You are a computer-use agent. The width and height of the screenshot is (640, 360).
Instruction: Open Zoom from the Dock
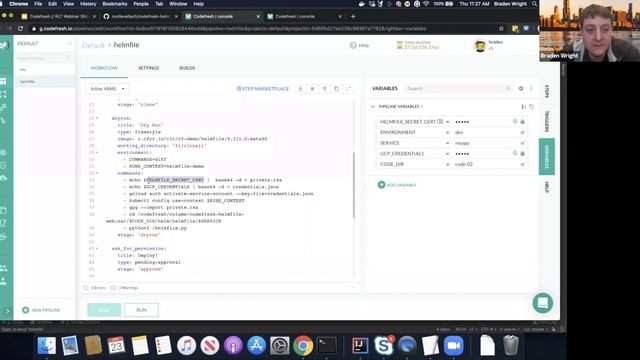pyautogui.click(x=453, y=346)
